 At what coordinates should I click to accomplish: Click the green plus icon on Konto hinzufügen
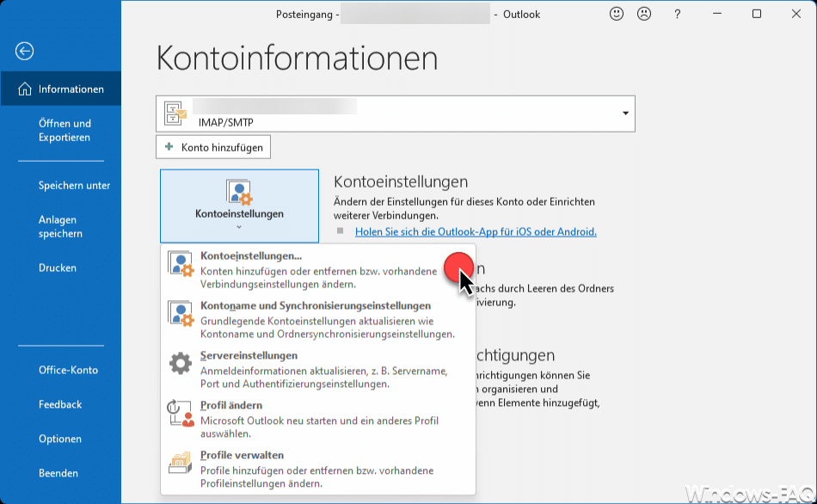click(169, 147)
